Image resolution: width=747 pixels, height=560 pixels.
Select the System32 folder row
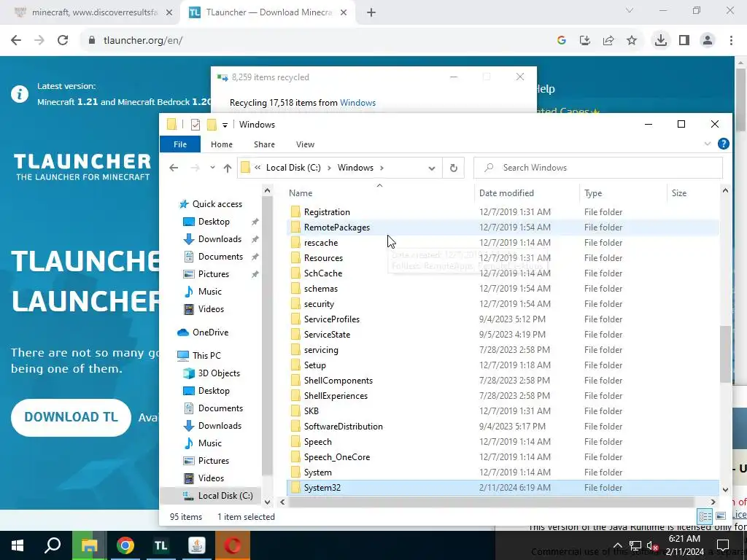503,488
